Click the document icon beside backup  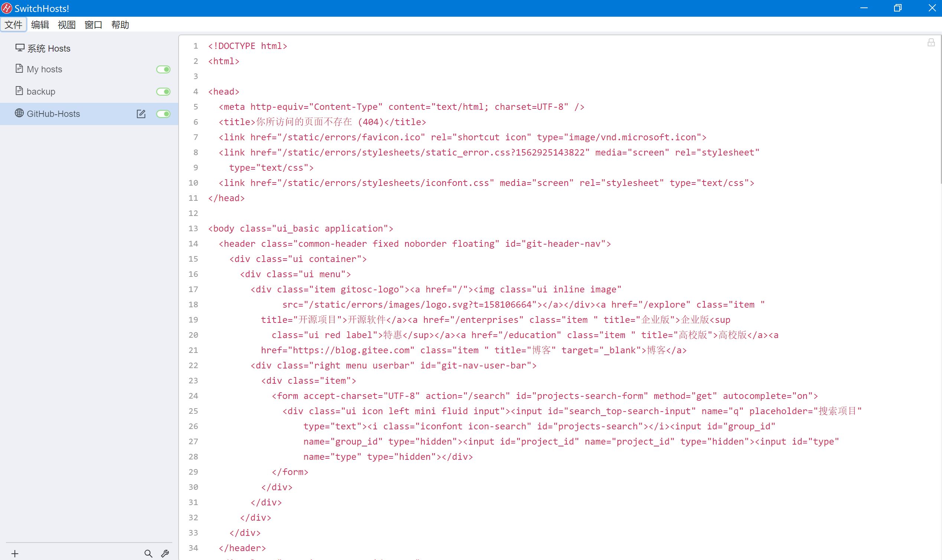click(19, 91)
